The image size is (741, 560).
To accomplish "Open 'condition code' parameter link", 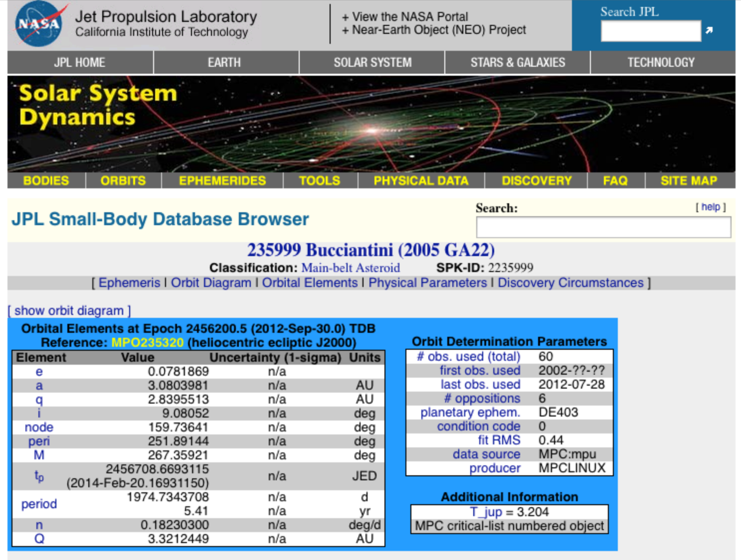I will pos(479,426).
